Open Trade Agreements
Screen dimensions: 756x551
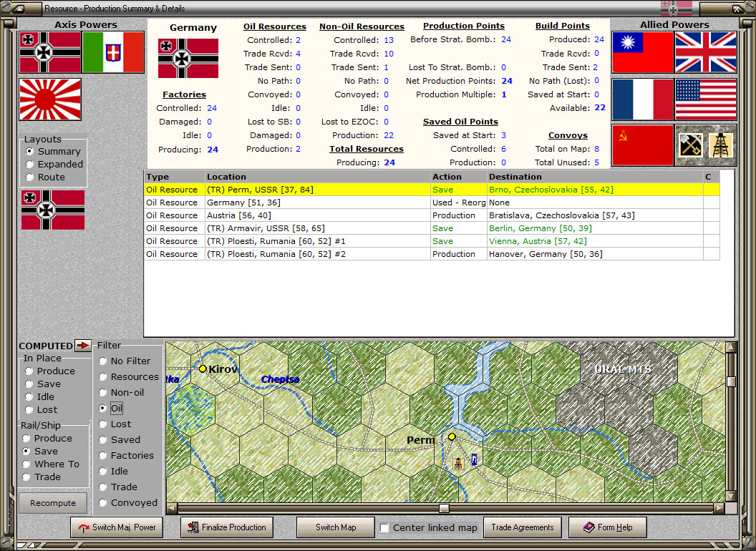[x=522, y=527]
